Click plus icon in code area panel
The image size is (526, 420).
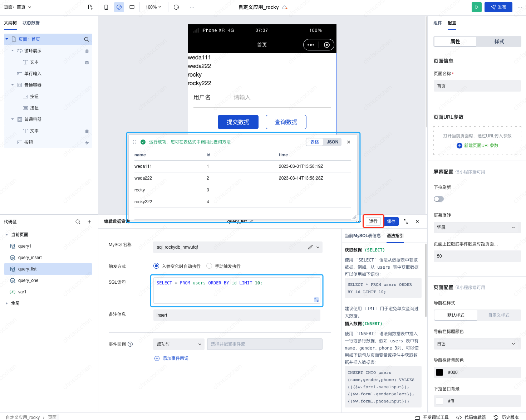[89, 222]
